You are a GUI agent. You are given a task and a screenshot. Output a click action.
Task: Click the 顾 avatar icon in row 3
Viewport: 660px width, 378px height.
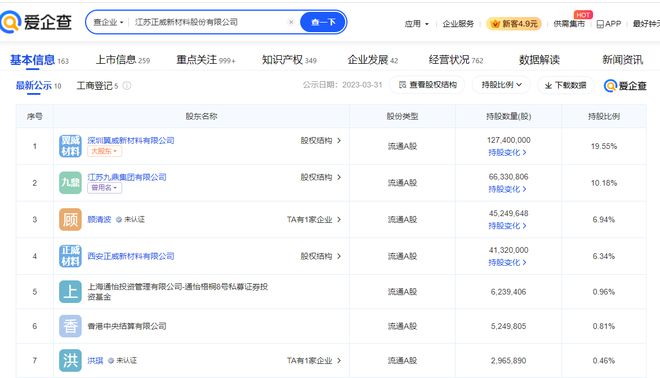70,219
